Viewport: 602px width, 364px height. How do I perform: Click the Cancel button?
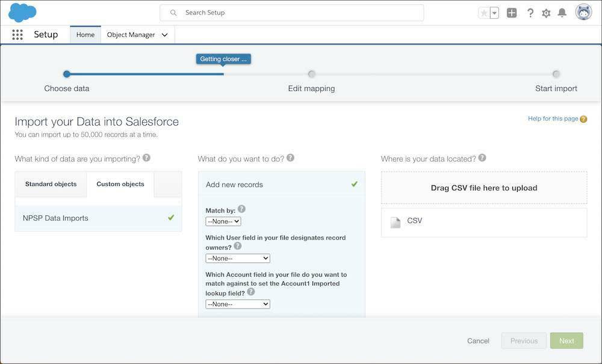pyautogui.click(x=478, y=341)
